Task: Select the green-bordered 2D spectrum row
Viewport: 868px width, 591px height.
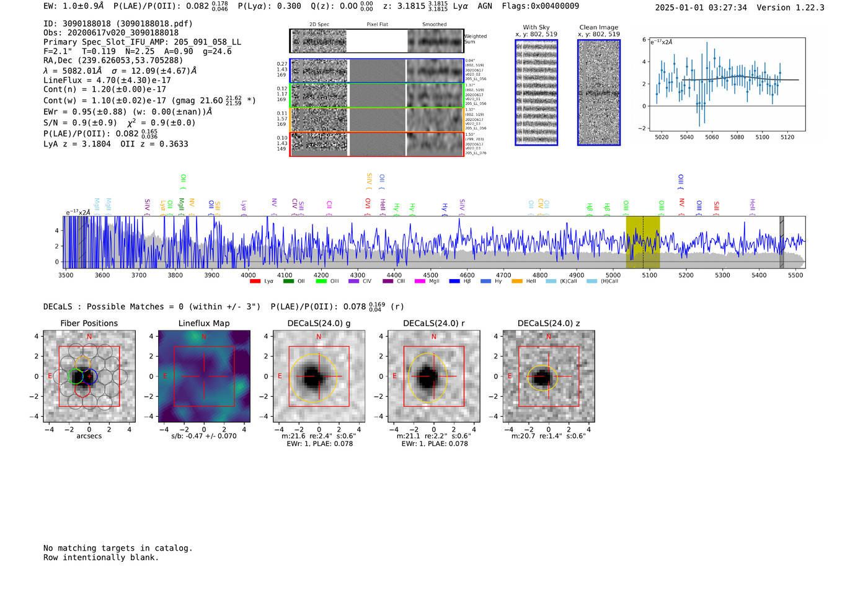Action: (x=376, y=95)
